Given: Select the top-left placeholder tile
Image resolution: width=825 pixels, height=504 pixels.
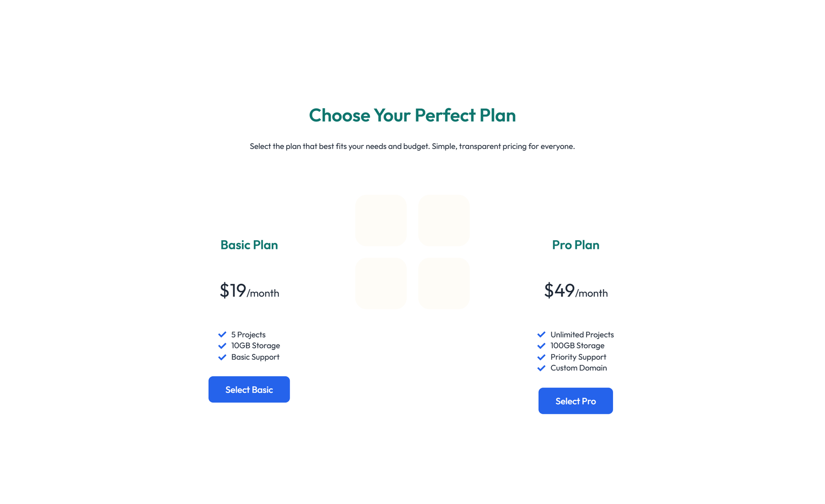Looking at the screenshot, I should tap(381, 220).
